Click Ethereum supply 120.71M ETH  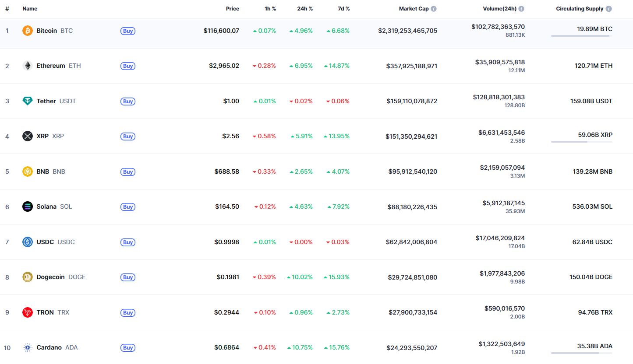[x=594, y=66]
